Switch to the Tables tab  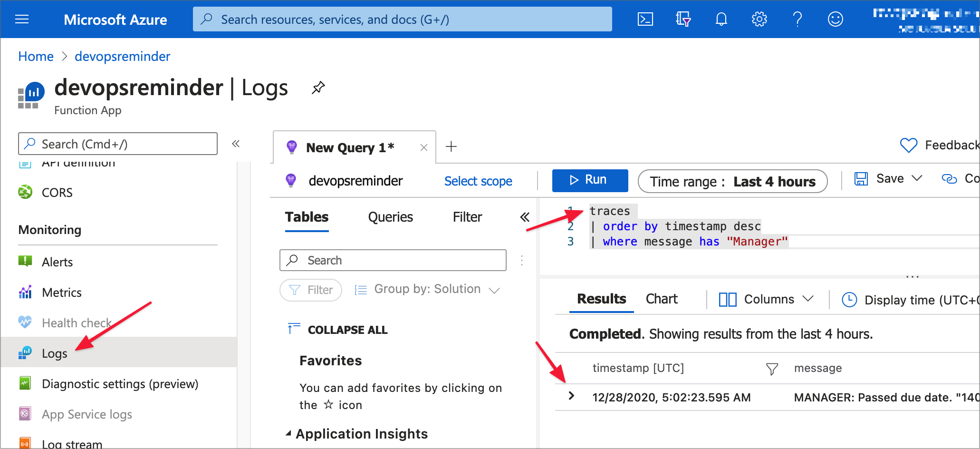(307, 217)
